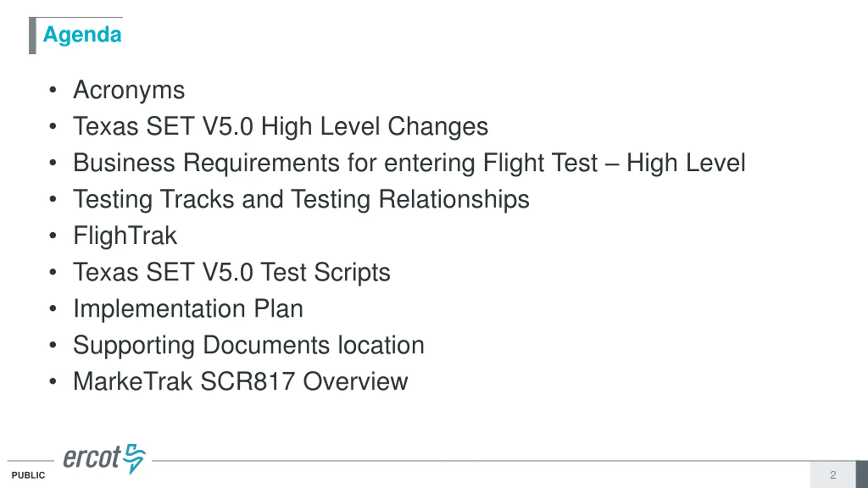Image resolution: width=868 pixels, height=488 pixels.
Task: Click the FlighTrak bullet text
Action: tap(125, 236)
